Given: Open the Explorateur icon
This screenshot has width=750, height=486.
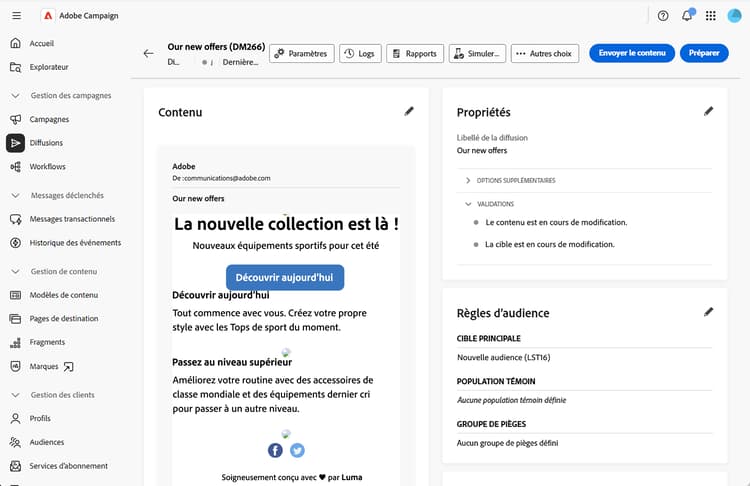Looking at the screenshot, I should [x=15, y=67].
